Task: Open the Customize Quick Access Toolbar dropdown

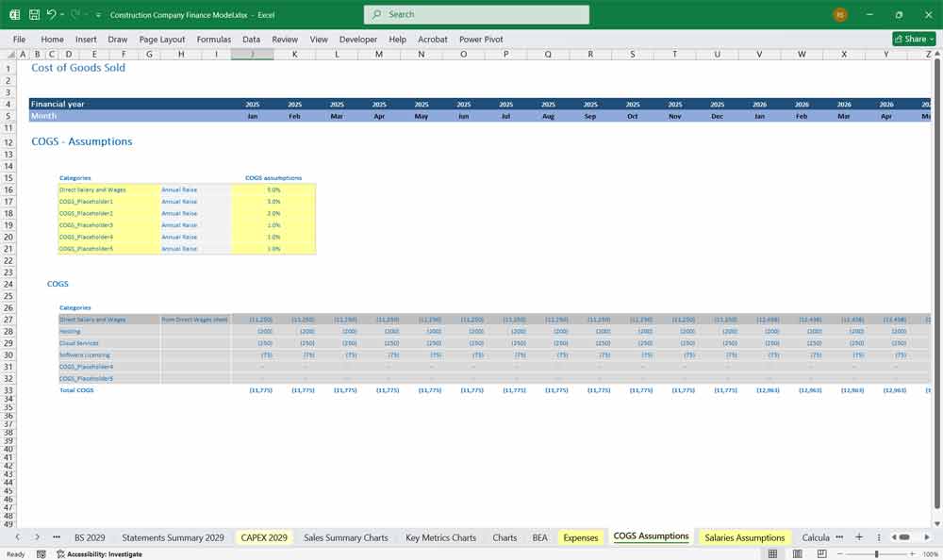Action: click(97, 14)
